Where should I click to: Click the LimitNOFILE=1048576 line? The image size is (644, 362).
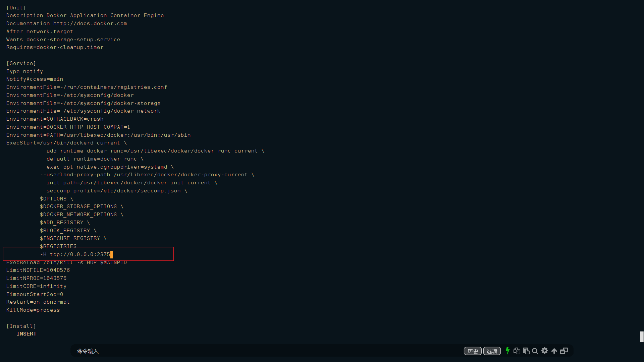[x=38, y=270]
